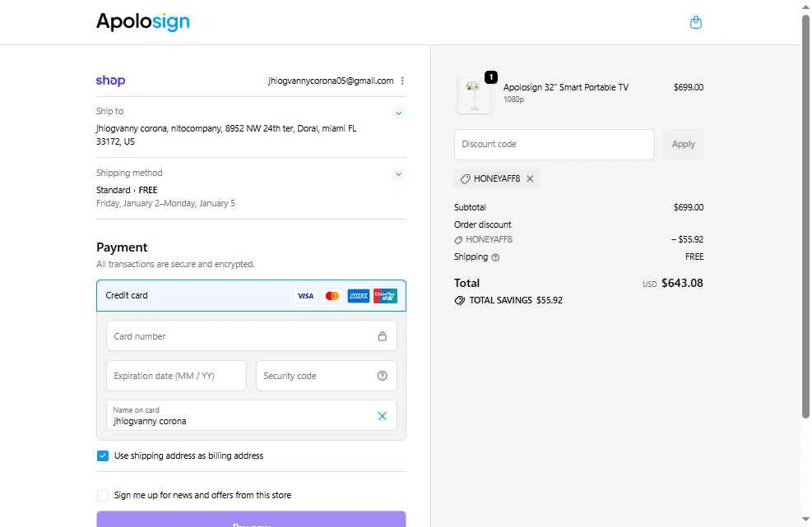Uncheck use shipping address as billing address
Image resolution: width=812 pixels, height=527 pixels.
click(103, 455)
